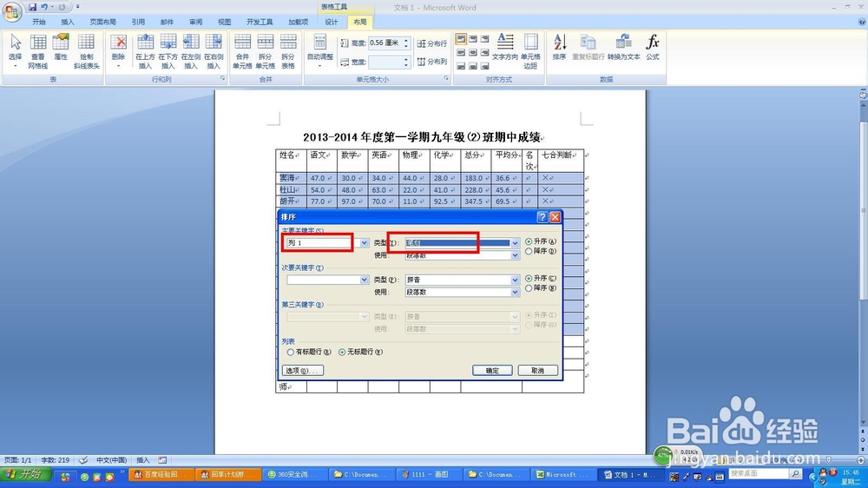Click 字数: 219 in status bar
This screenshot has width=868, height=488.
[x=56, y=460]
